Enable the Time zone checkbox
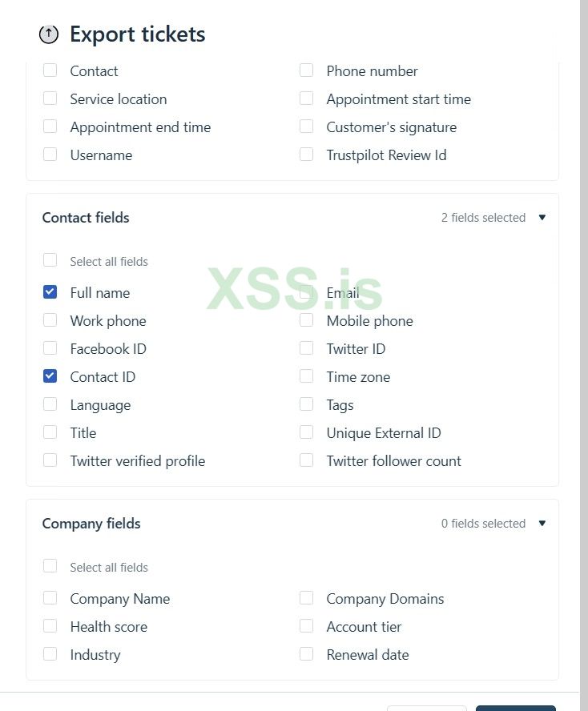The height and width of the screenshot is (711, 588). coord(306,376)
